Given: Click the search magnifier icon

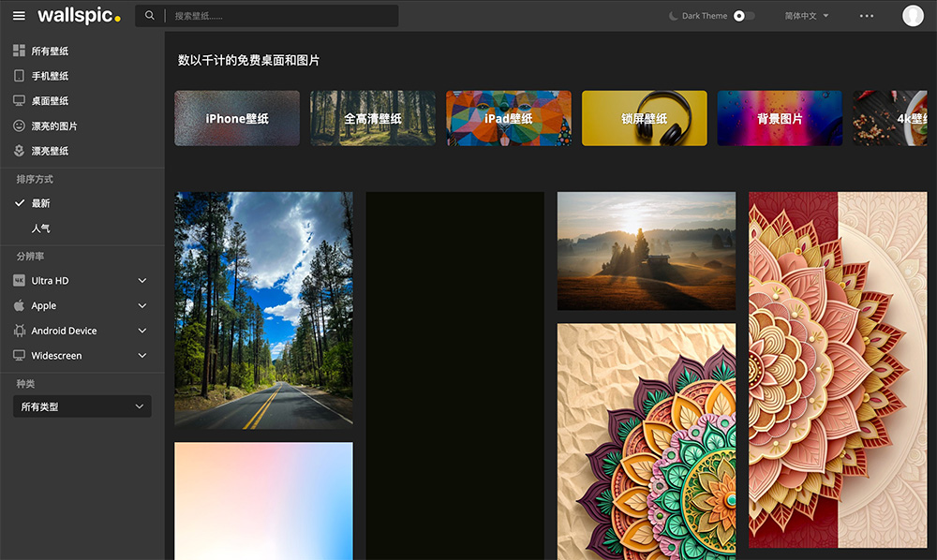Looking at the screenshot, I should pos(150,15).
